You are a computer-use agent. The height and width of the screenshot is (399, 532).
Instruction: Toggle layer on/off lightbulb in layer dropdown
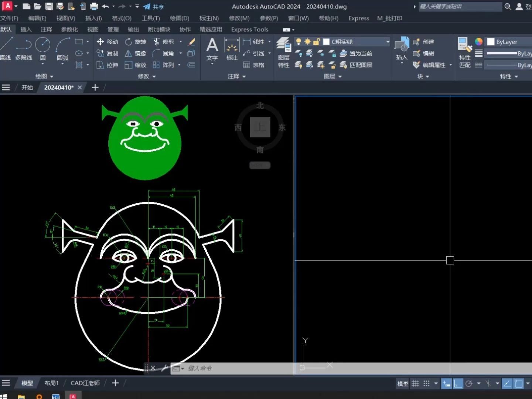pyautogui.click(x=299, y=42)
